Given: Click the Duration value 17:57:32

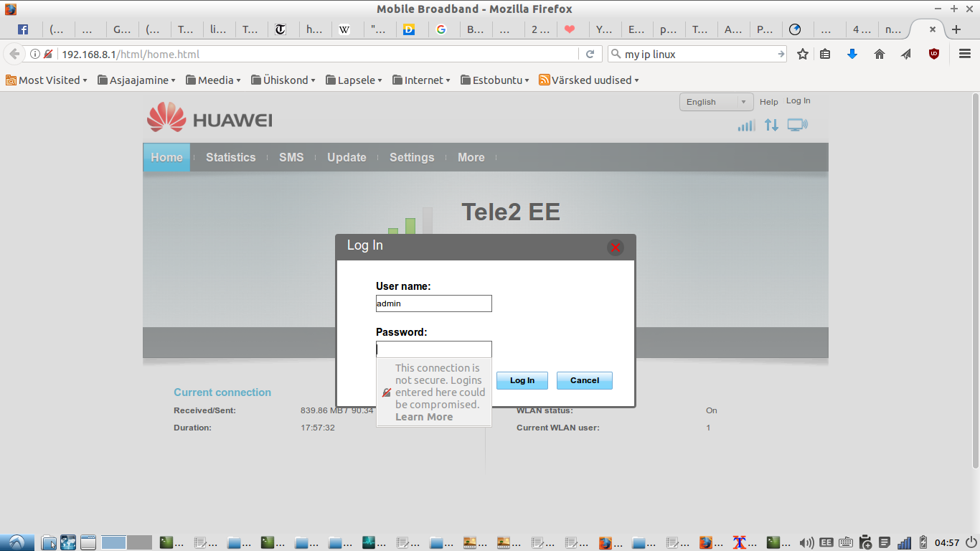Looking at the screenshot, I should pyautogui.click(x=318, y=428).
